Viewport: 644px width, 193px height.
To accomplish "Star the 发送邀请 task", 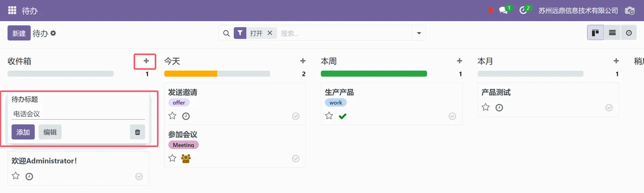I will 172,116.
